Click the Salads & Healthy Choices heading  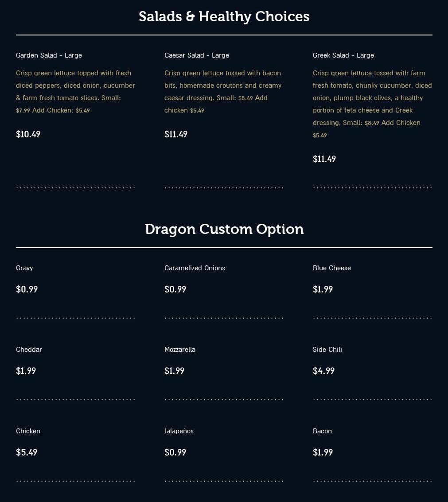(224, 16)
